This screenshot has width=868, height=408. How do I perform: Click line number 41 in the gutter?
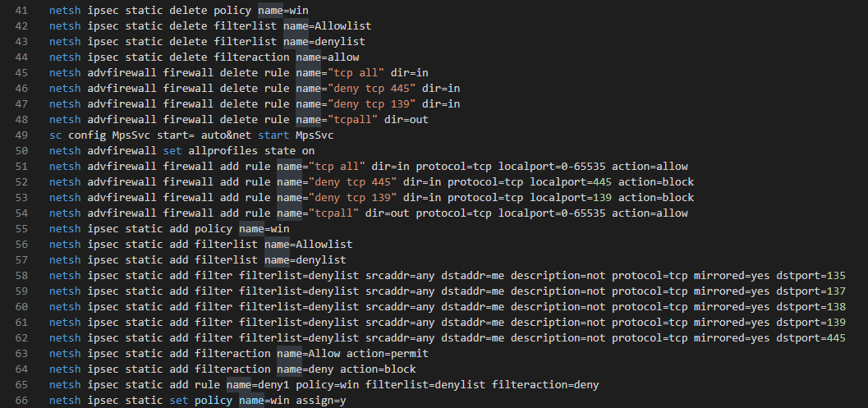tap(21, 11)
